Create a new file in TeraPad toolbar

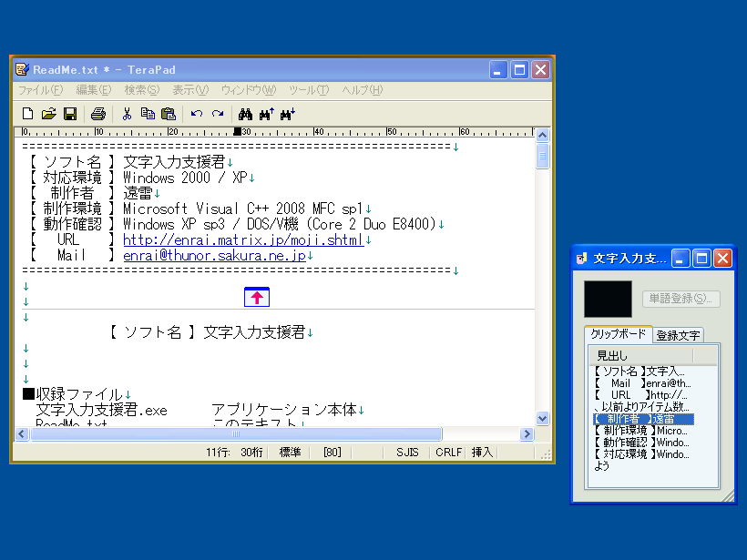pyautogui.click(x=27, y=114)
